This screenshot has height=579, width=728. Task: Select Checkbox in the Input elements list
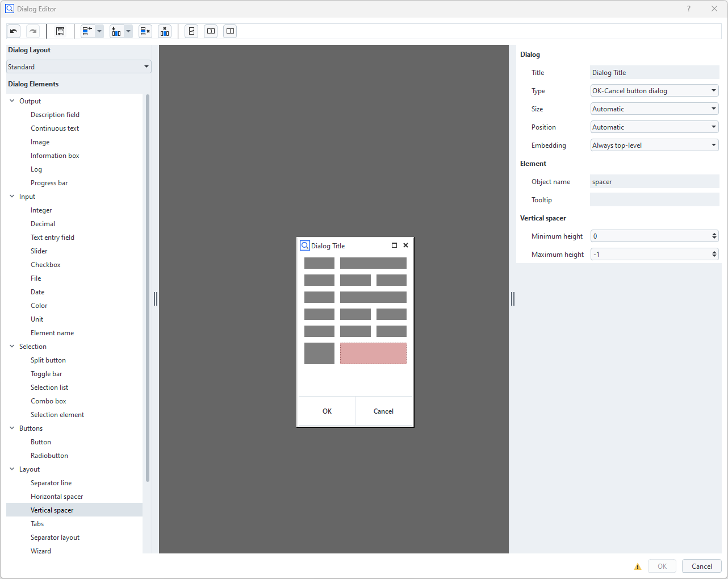click(x=45, y=265)
